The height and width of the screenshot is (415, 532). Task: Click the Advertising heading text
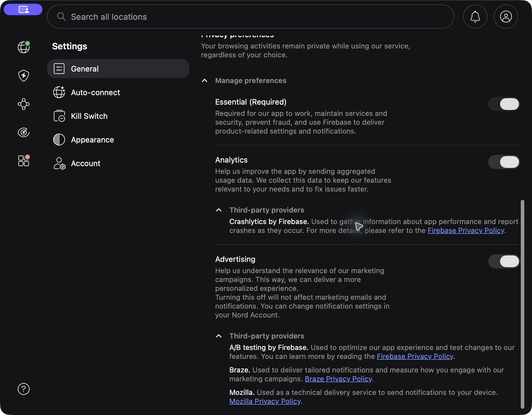tap(235, 259)
